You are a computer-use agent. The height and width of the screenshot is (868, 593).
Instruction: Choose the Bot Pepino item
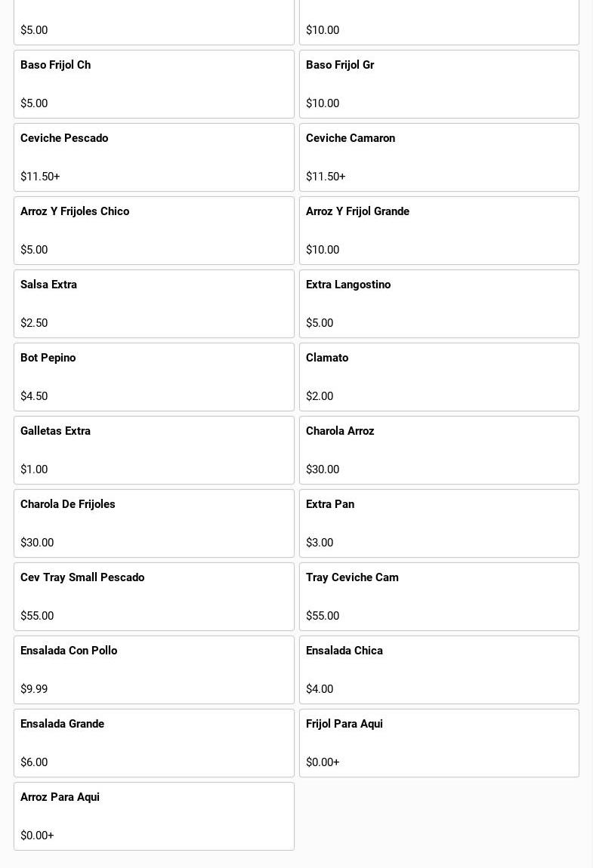[153, 377]
